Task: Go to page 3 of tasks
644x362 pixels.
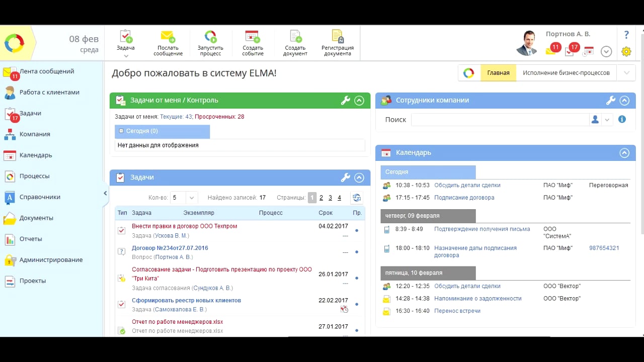Action: point(331,198)
